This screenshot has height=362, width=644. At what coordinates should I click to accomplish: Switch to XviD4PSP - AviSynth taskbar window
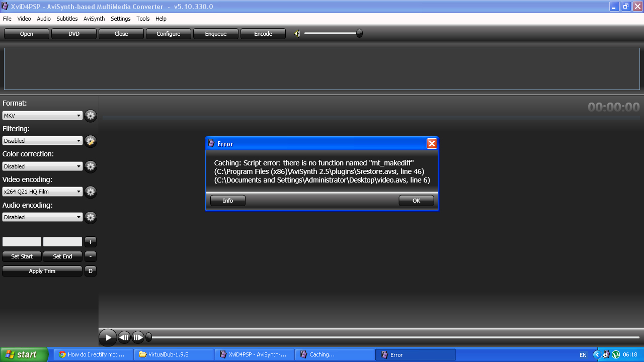coord(255,354)
